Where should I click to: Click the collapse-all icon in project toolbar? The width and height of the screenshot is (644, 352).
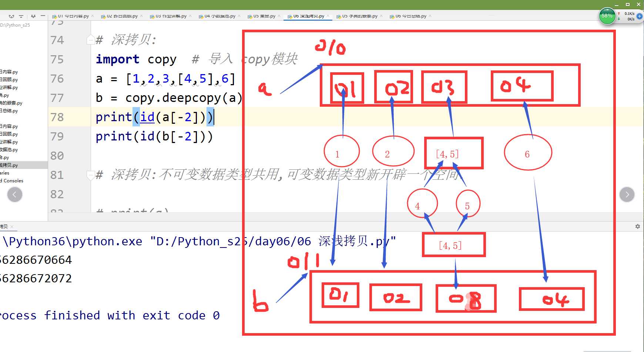point(21,16)
